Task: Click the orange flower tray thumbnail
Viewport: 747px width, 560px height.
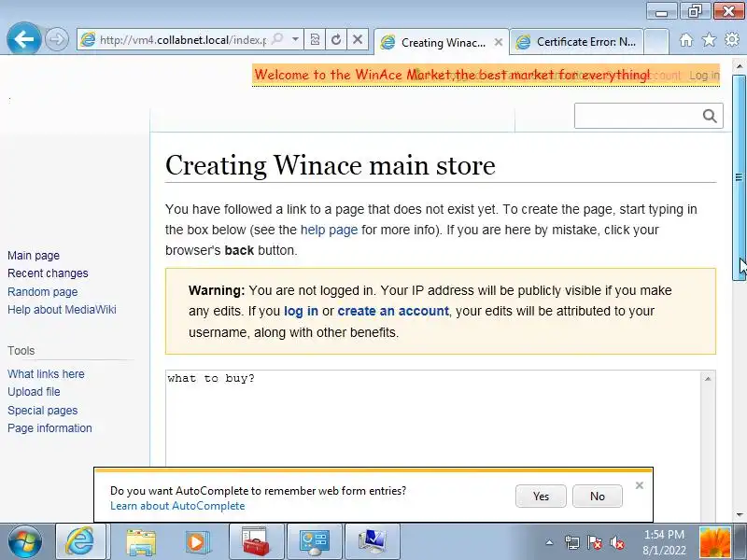Action: point(714,542)
